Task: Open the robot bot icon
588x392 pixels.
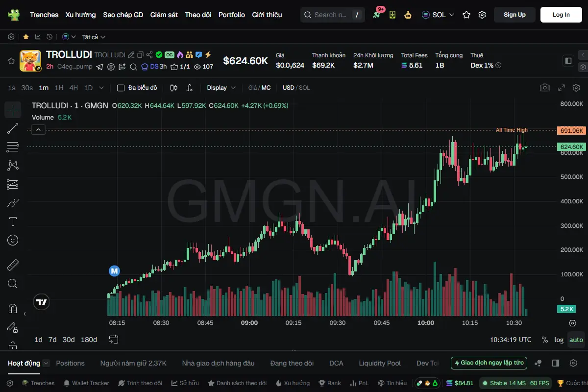Action: pyautogui.click(x=408, y=15)
